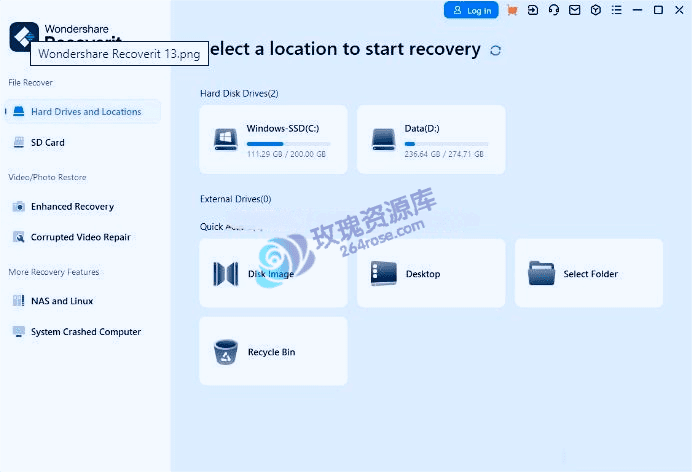Screen dimensions: 692x472
Task: Minimize the Recoverit window
Action: point(637,10)
